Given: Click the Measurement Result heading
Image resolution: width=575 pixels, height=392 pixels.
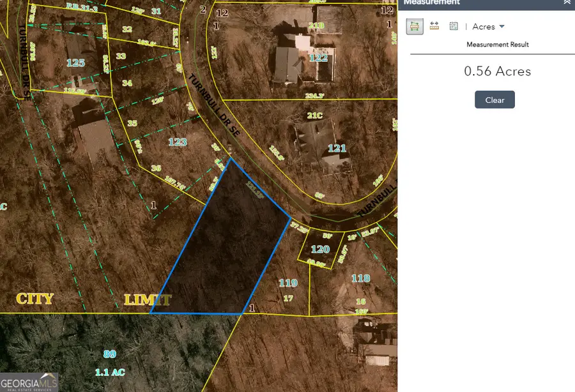Looking at the screenshot, I should 498,44.
